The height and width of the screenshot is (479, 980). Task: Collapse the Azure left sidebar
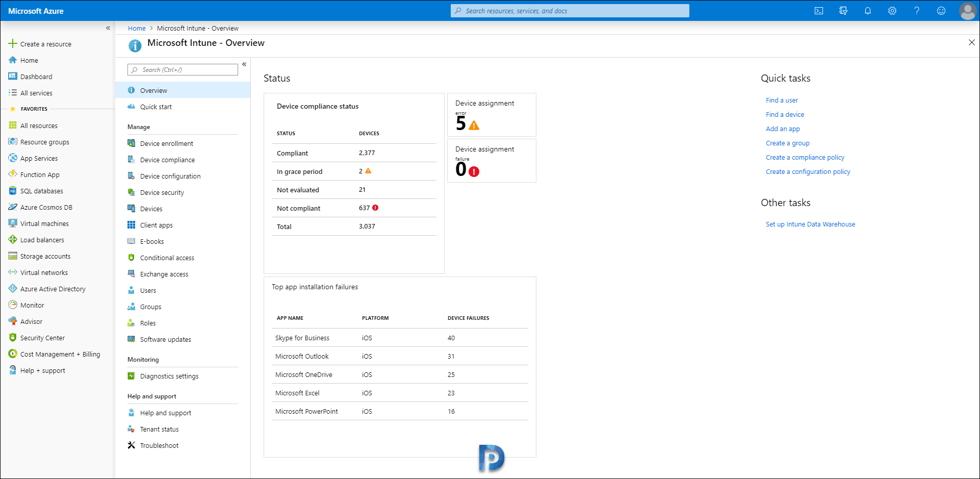point(108,28)
